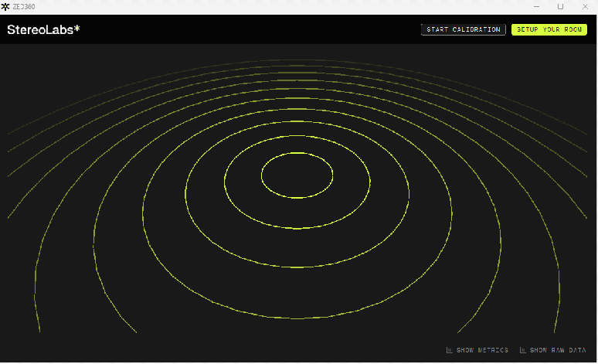Maximize the ZED360 window
Image resolution: width=598 pixels, height=364 pixels.
560,6
